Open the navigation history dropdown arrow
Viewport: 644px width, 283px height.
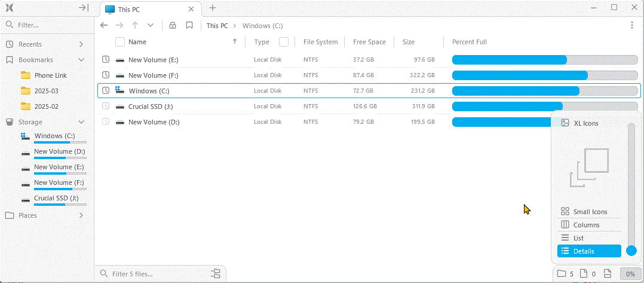pos(151,26)
